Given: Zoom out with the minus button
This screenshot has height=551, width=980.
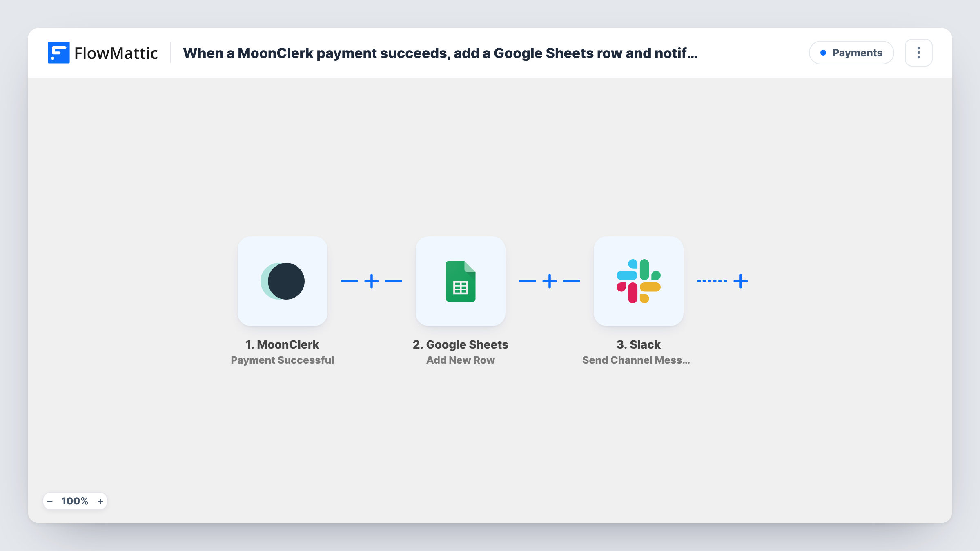Looking at the screenshot, I should tap(50, 501).
